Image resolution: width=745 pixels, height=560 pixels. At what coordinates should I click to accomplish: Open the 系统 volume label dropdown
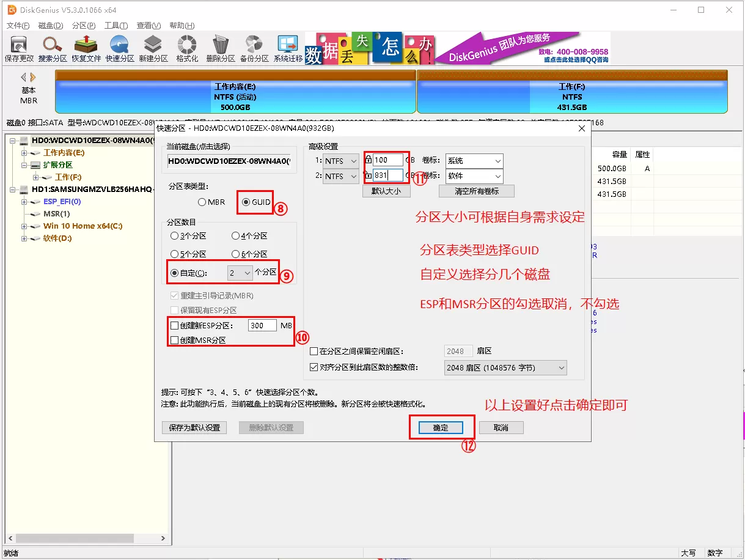474,161
